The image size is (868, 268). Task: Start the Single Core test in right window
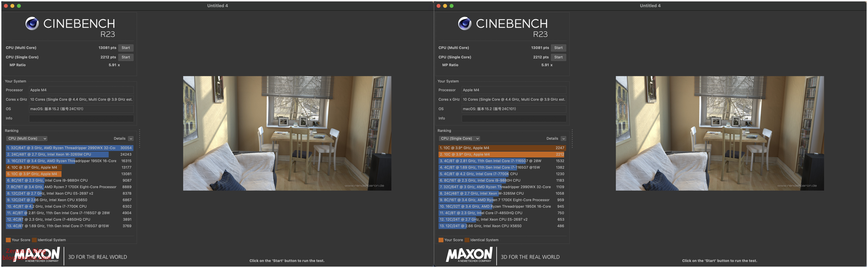coord(558,57)
